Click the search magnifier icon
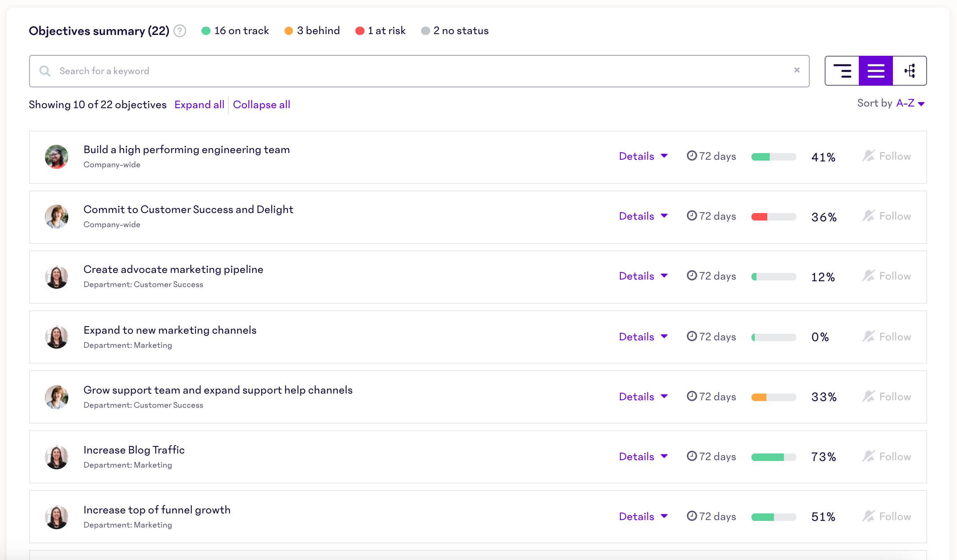 pyautogui.click(x=45, y=71)
